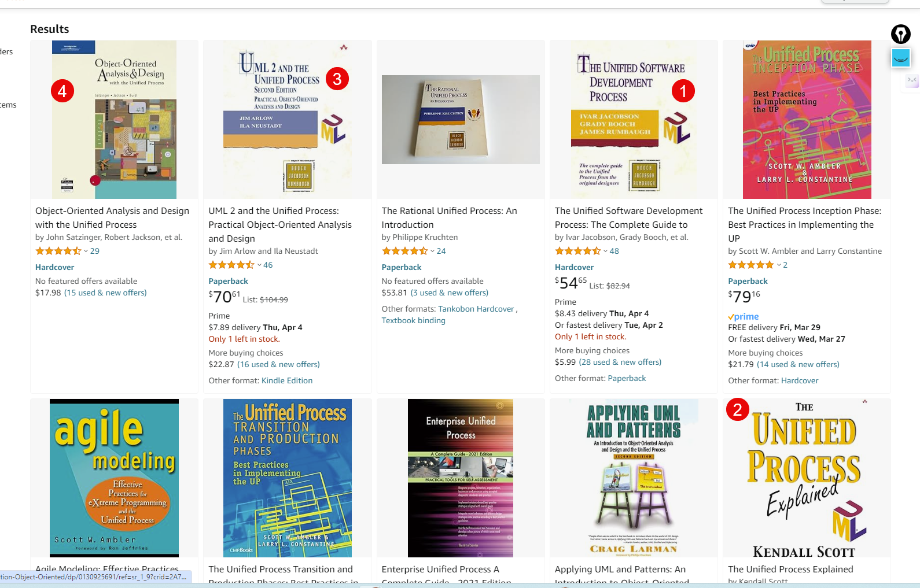
Task: Open the 15 used & new offers link
Action: click(105, 293)
